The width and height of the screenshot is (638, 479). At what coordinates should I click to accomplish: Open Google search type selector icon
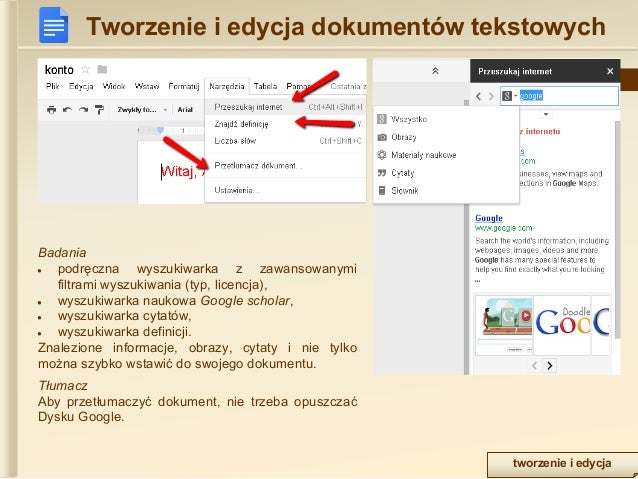tap(509, 96)
